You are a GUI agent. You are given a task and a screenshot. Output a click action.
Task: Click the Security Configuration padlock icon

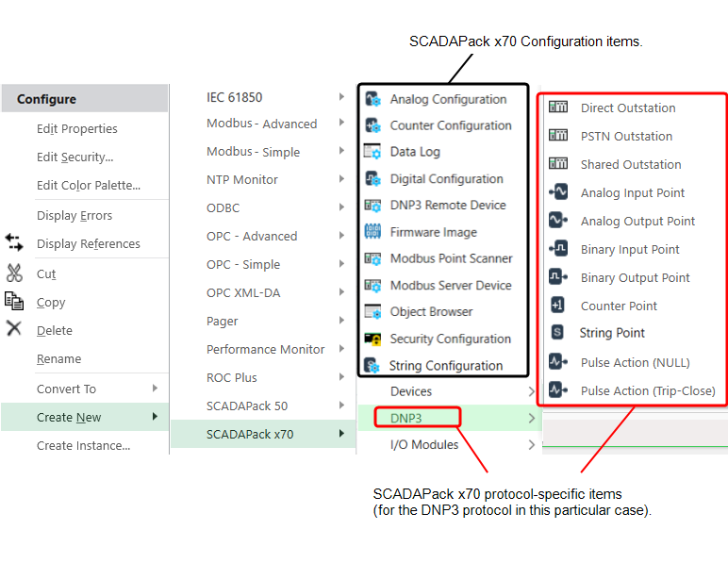[372, 339]
